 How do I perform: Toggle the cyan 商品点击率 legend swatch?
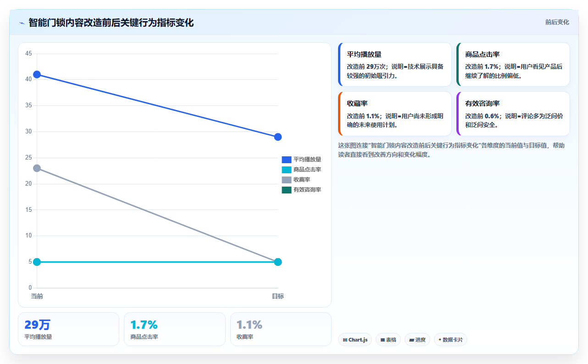(287, 170)
